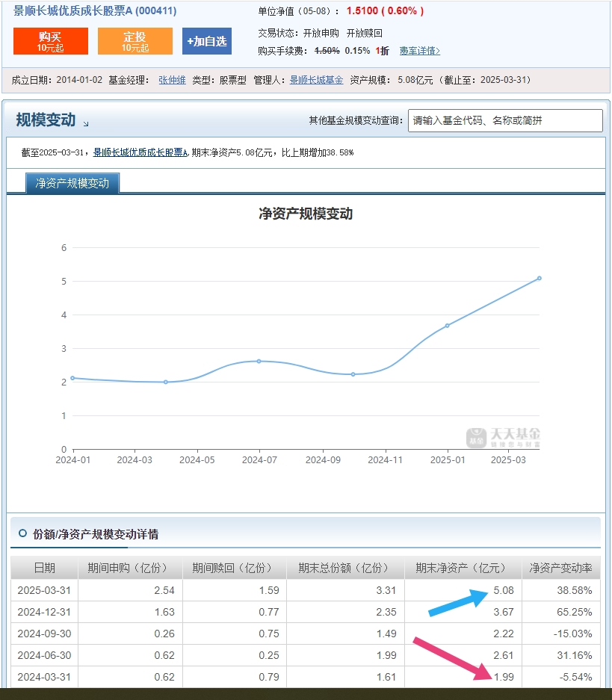
Task: Click the 2024-05 x-axis label
Action: coord(197,460)
